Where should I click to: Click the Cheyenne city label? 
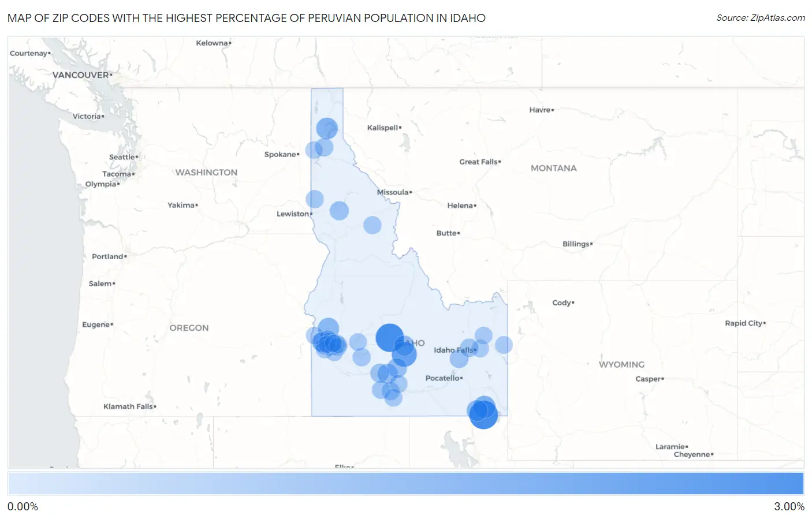click(x=692, y=454)
